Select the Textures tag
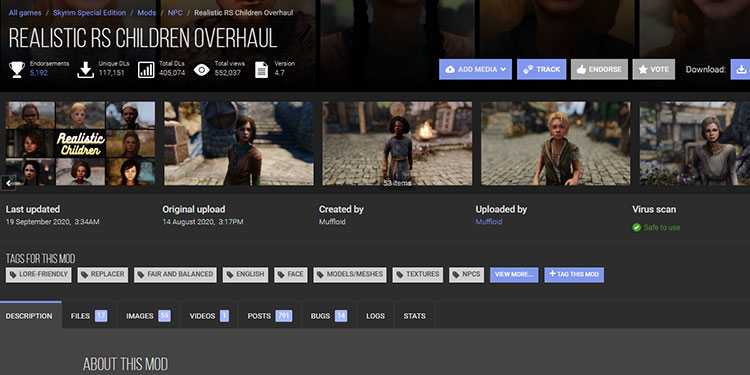Image resolution: width=750 pixels, height=375 pixels. pyautogui.click(x=418, y=275)
